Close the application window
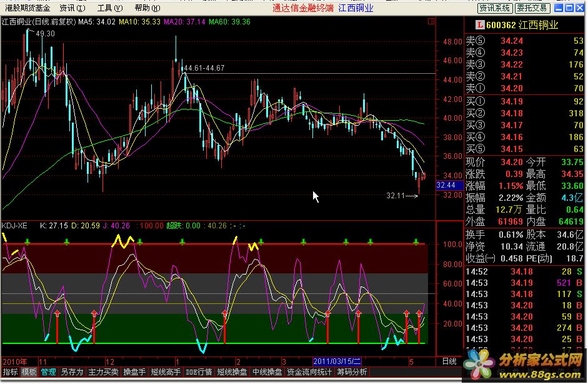This screenshot has height=384, width=588. pos(580,8)
